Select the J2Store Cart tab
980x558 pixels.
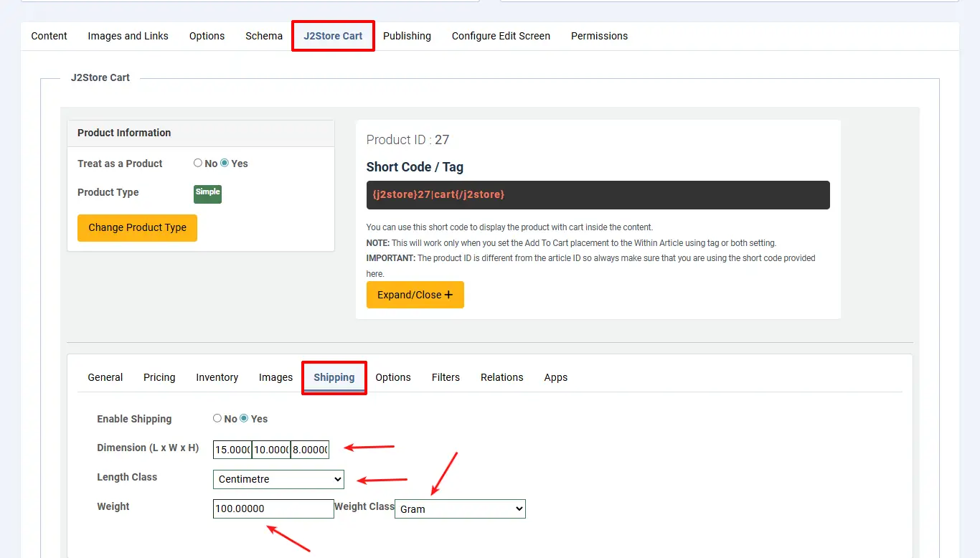tap(333, 36)
